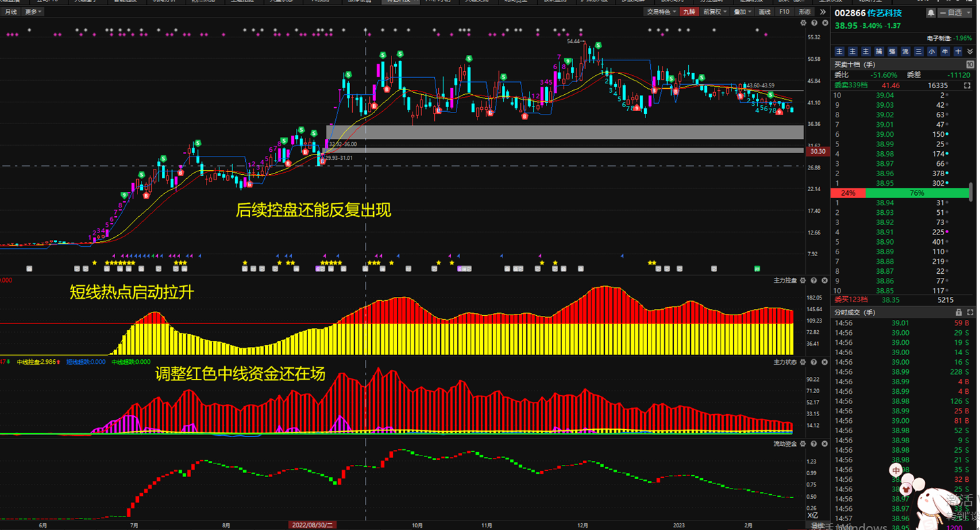The image size is (980, 530).
Task: Open settings gear of 主力控盘 panel
Action: click(804, 281)
